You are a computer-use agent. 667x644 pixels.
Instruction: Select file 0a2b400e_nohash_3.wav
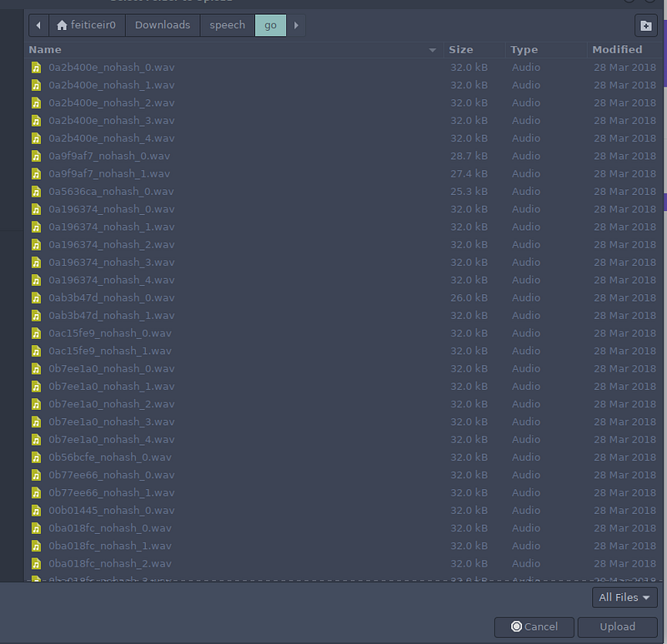[344, 121]
